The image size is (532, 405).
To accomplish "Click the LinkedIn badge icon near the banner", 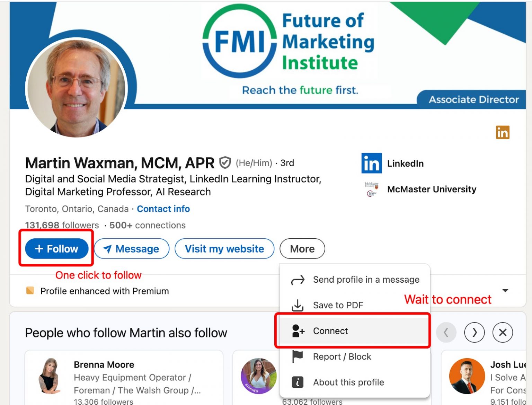I will click(503, 132).
